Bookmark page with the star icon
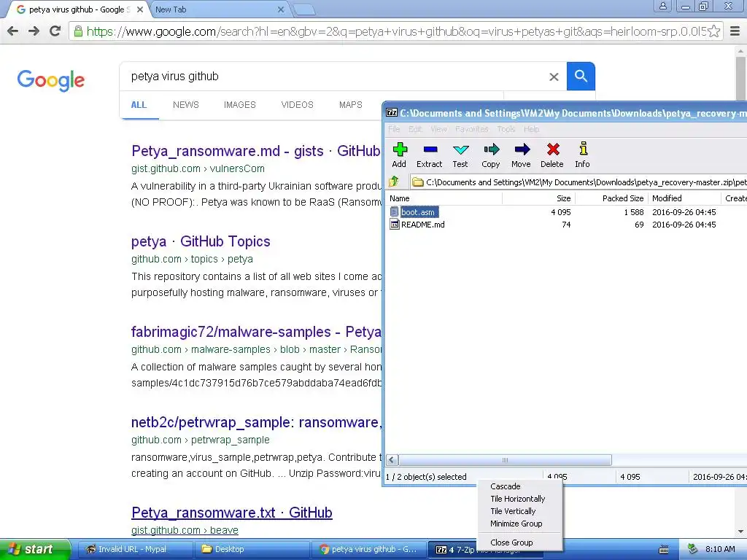 click(713, 31)
